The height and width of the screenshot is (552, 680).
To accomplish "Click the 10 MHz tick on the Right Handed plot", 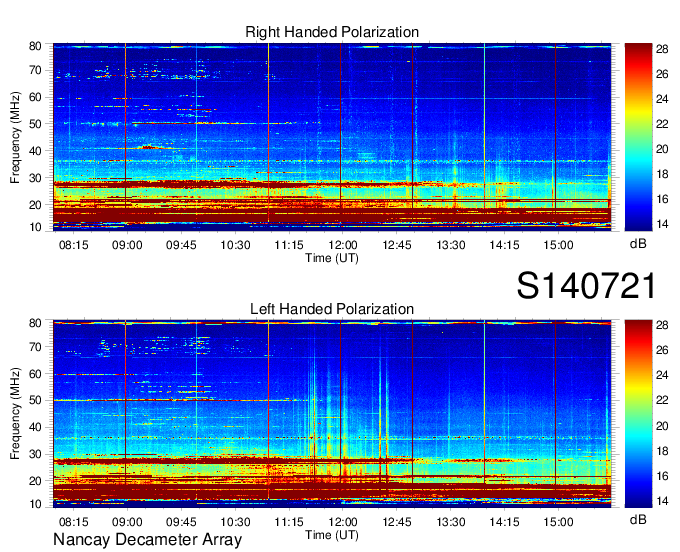I will click(35, 227).
